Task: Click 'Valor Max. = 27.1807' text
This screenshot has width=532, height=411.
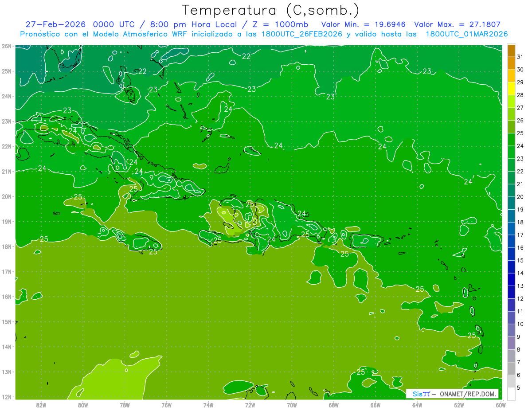Action: click(458, 24)
